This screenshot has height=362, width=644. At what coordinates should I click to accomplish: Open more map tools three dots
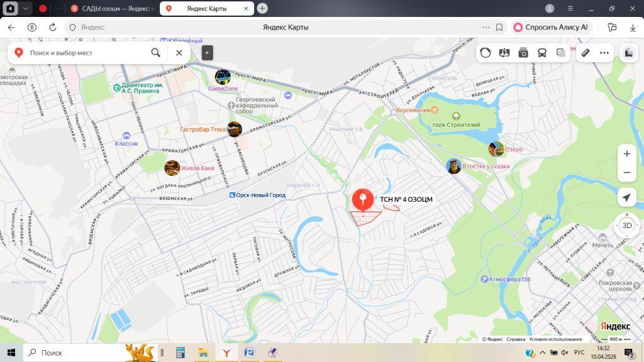click(604, 53)
